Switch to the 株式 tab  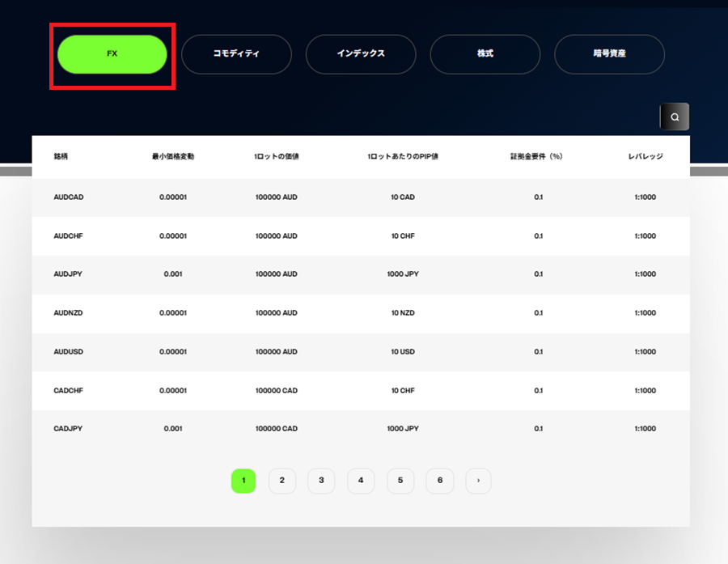point(485,54)
